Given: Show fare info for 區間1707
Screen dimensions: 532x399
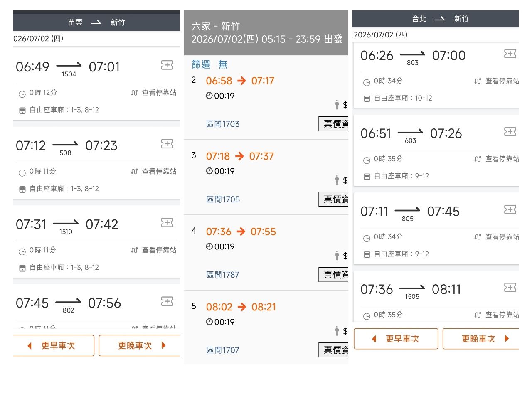Looking at the screenshot, I should tap(334, 350).
